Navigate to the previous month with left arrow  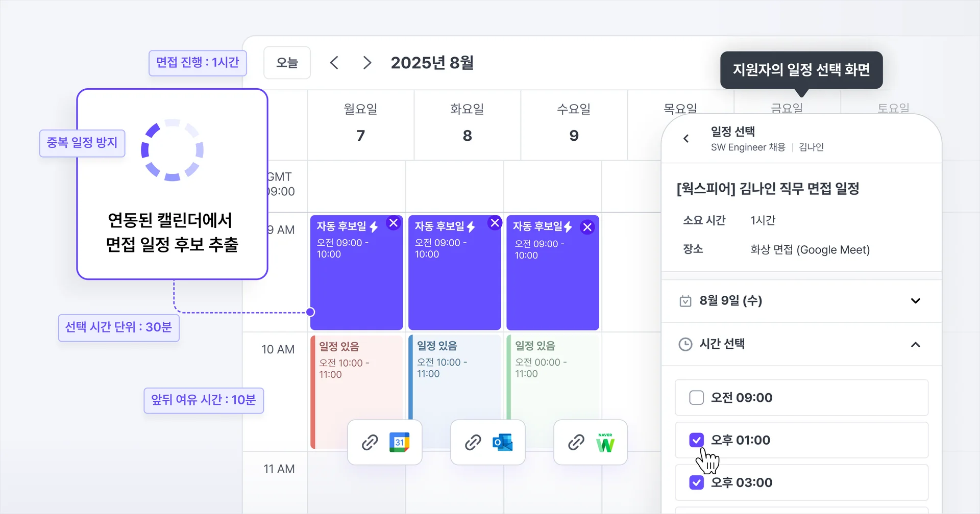tap(334, 63)
